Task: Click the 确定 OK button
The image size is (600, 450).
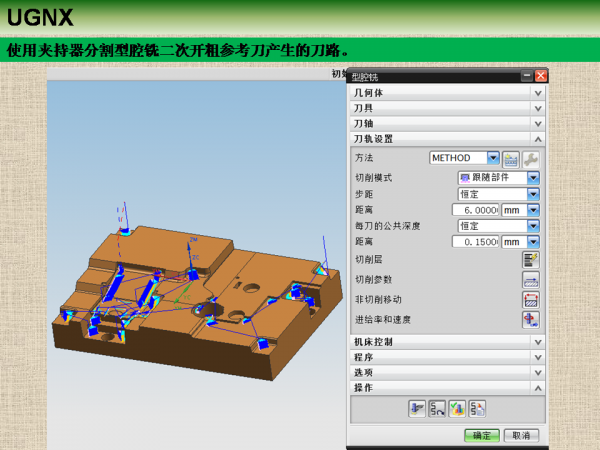Action: tap(482, 435)
